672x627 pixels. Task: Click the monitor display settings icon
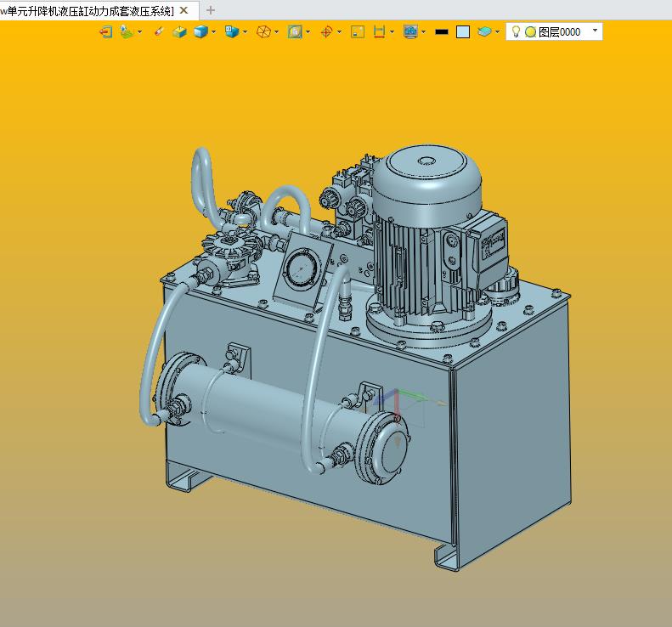(410, 32)
